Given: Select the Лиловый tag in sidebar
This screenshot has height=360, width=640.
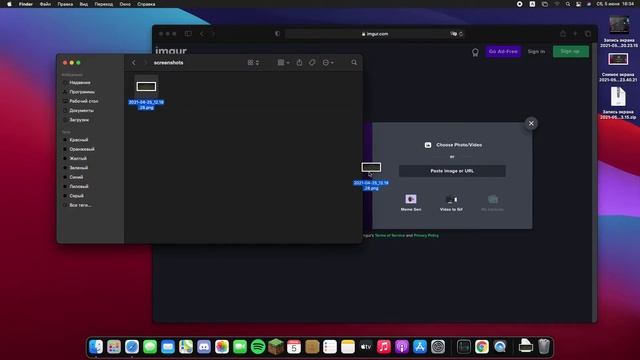Looking at the screenshot, I should point(78,187).
